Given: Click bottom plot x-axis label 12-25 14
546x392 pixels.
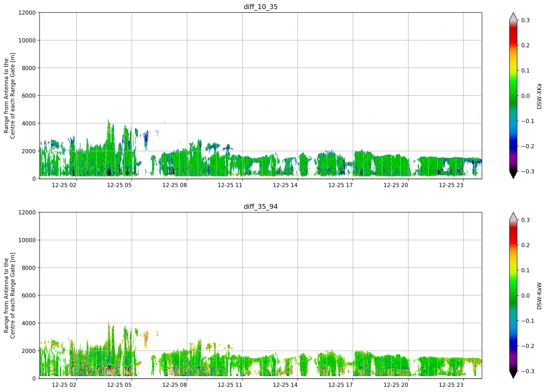Looking at the screenshot, I should (x=285, y=385).
